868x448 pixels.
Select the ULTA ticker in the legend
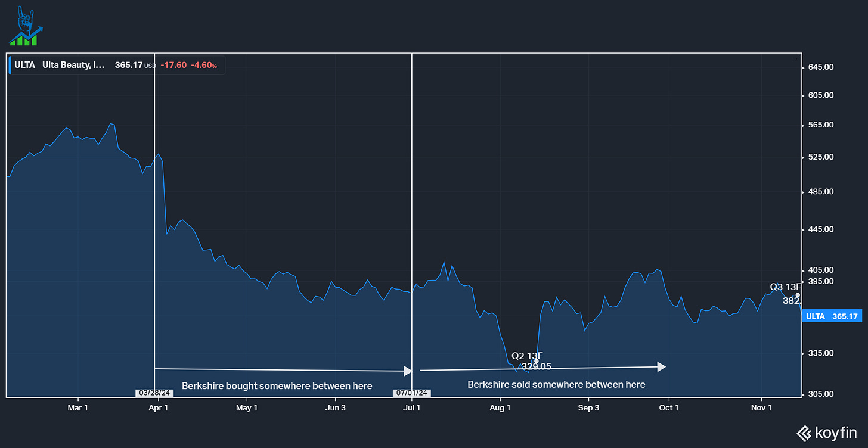tap(25, 65)
